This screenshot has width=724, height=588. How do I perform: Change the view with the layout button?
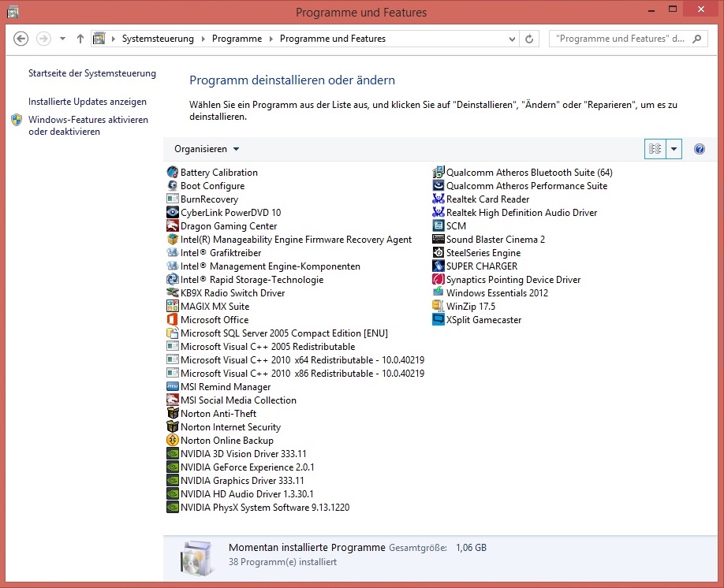pyautogui.click(x=655, y=149)
